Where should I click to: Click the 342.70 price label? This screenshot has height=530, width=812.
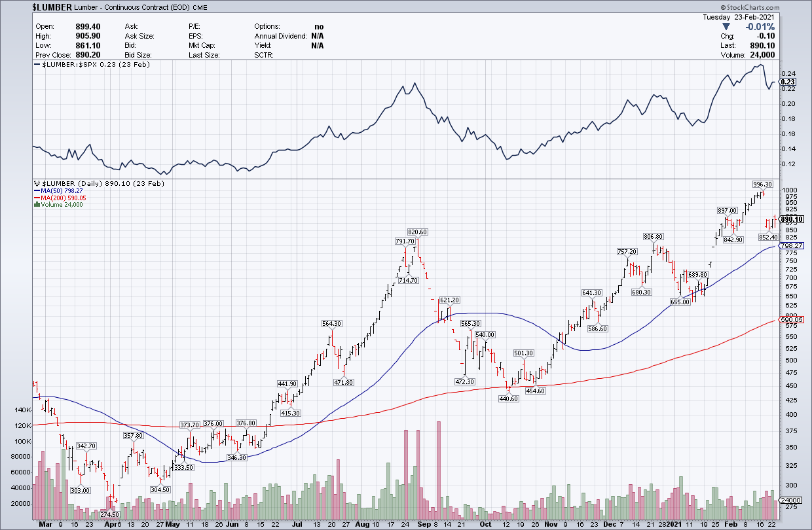click(x=86, y=446)
